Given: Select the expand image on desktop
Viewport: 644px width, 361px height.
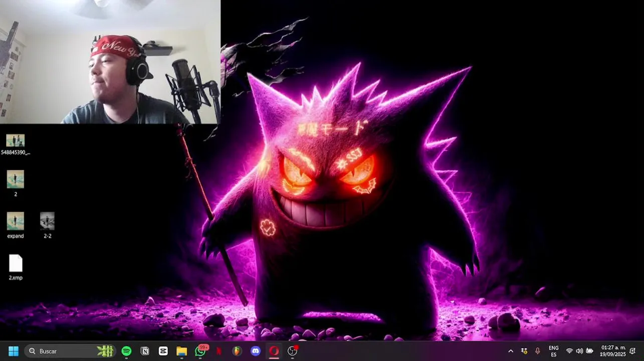Looking at the screenshot, I should coord(16,221).
